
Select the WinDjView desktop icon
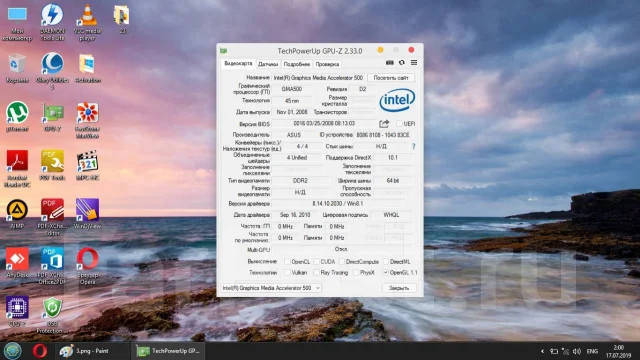tap(87, 214)
